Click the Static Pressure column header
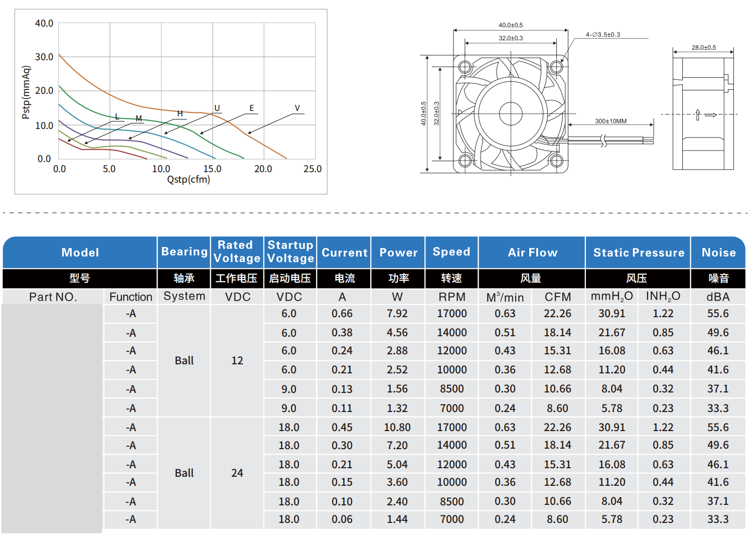 tap(638, 252)
